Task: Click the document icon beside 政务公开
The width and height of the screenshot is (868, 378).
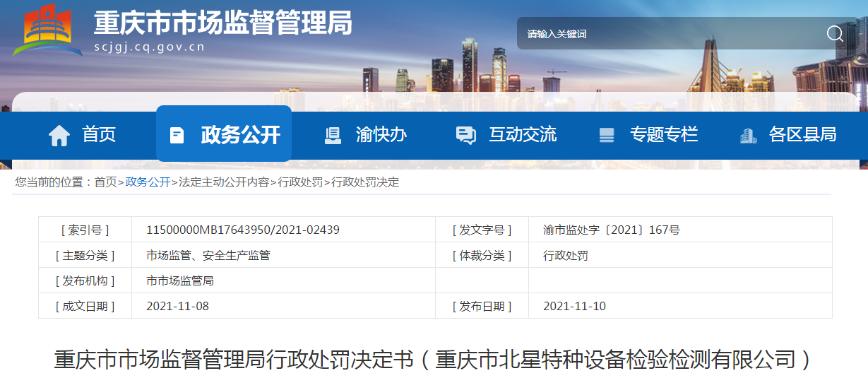Action: coord(177,135)
